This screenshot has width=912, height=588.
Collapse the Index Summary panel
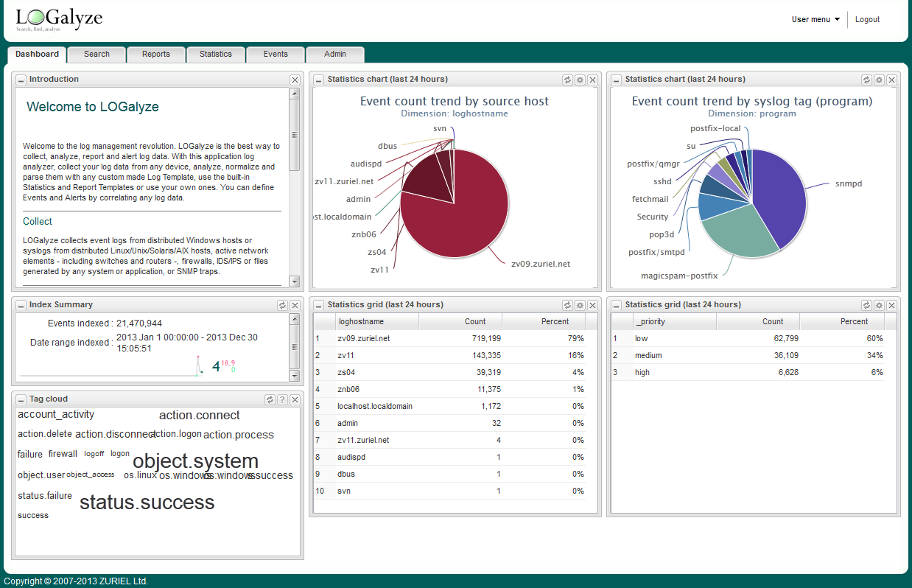pos(21,305)
